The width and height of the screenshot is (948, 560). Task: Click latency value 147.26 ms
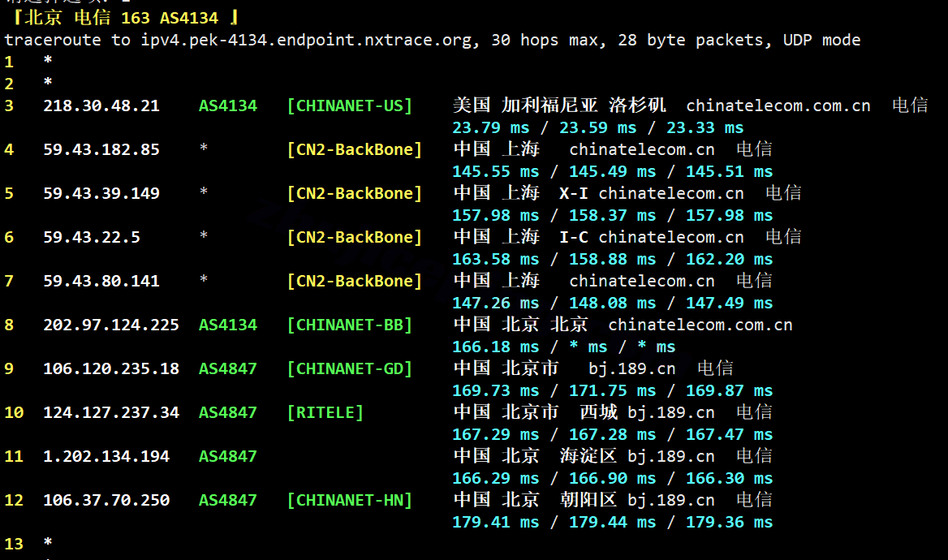(496, 303)
